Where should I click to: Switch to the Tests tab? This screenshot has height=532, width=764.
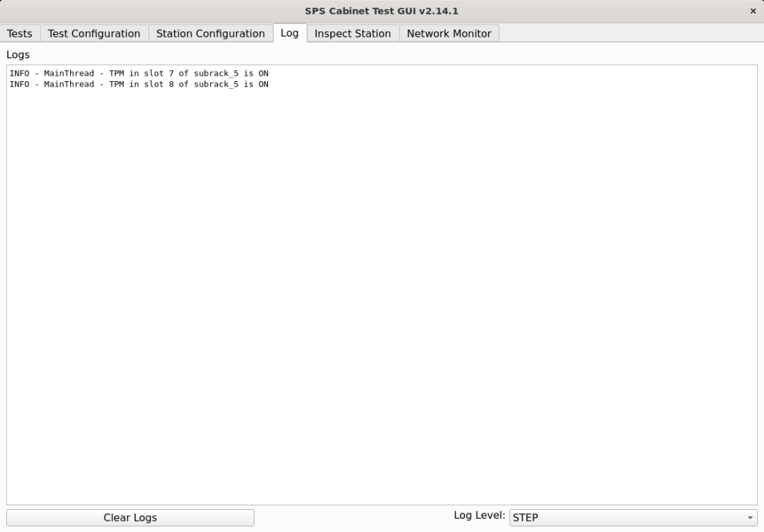(x=19, y=33)
